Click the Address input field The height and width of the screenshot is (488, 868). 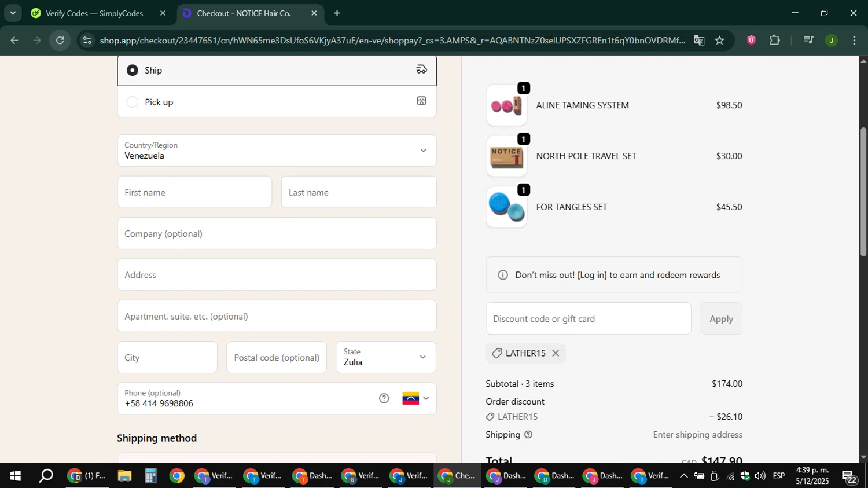click(x=277, y=275)
